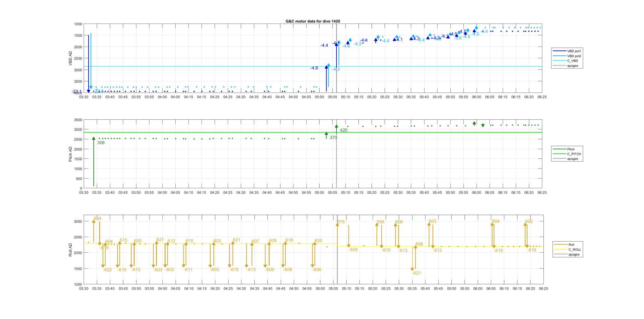
Task: Select the 'C_PITCH' legend entry
Action: (567, 154)
